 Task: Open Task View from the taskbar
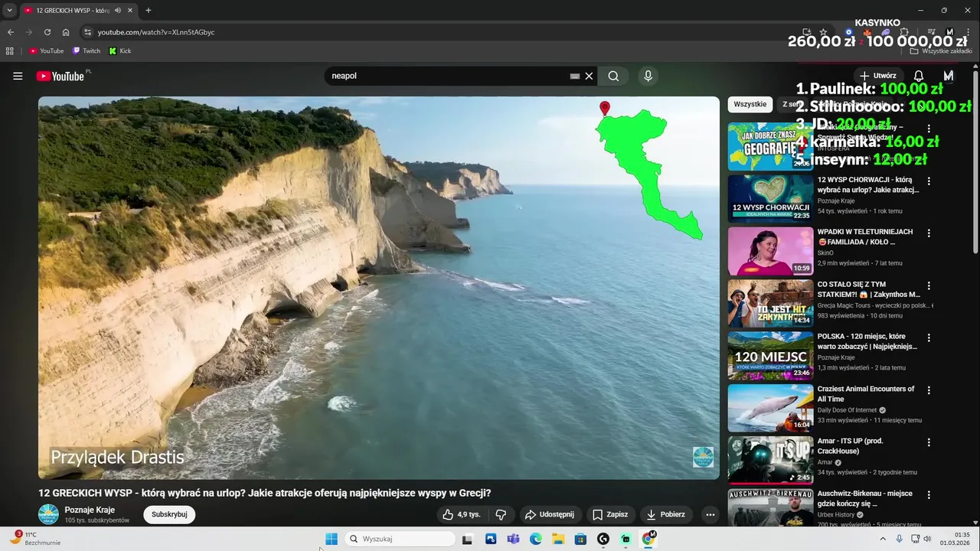click(x=467, y=539)
